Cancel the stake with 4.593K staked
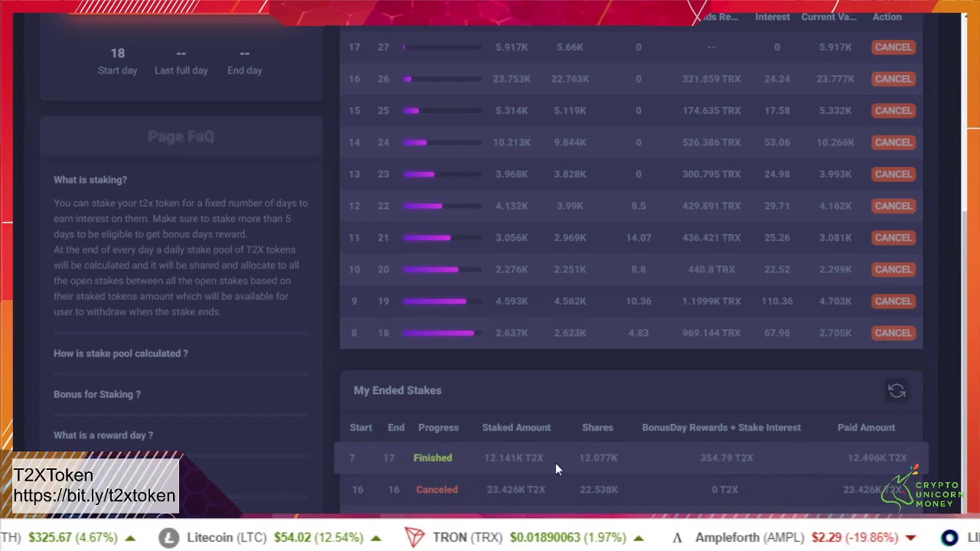The image size is (980, 551). tap(893, 302)
